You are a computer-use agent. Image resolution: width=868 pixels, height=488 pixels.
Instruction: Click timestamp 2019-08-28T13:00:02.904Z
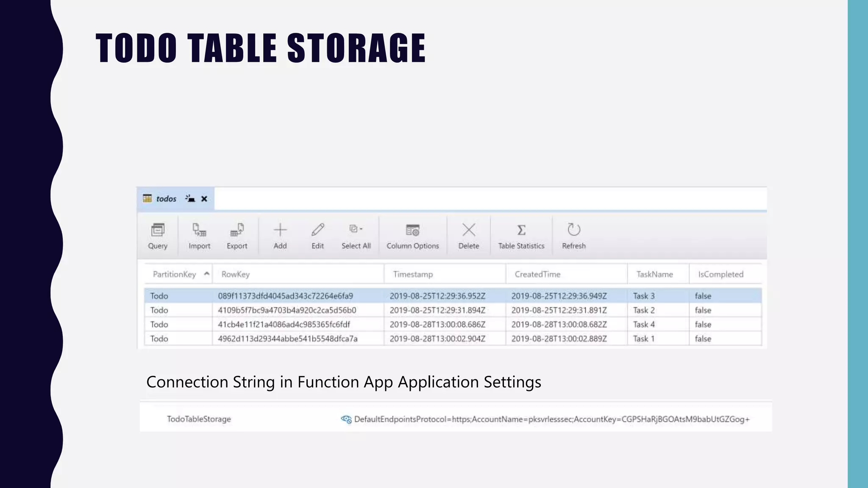(x=437, y=338)
